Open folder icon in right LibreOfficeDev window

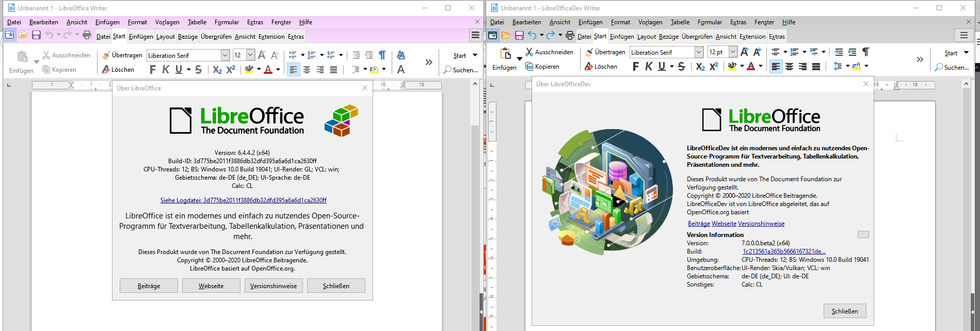[506, 35]
